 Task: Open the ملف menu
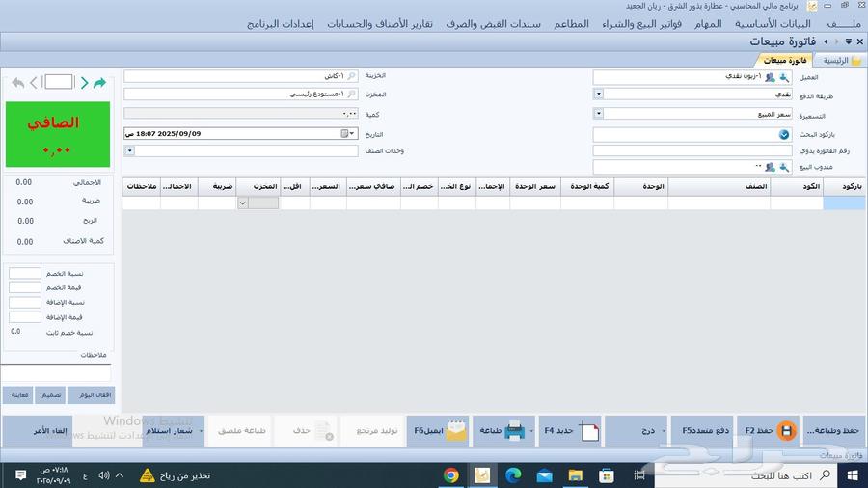(844, 24)
